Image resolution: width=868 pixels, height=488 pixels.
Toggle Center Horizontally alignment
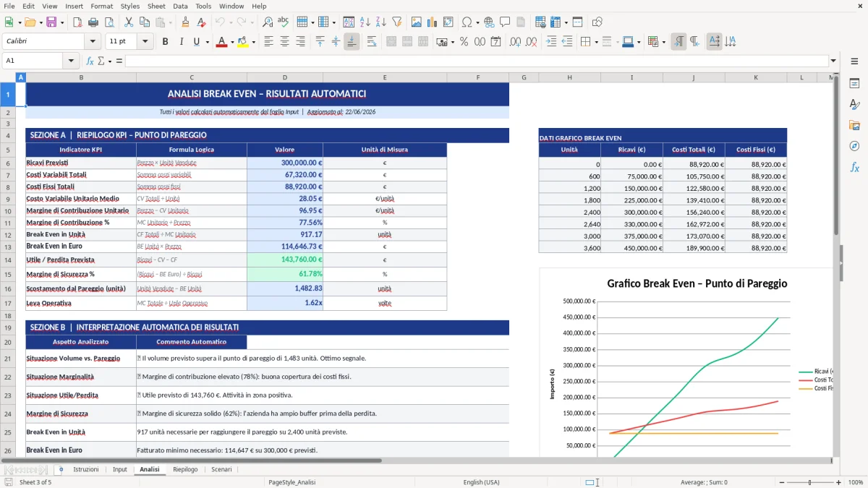coord(284,42)
